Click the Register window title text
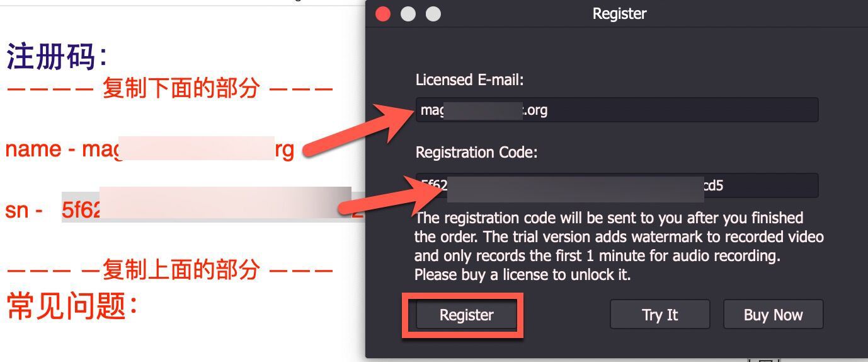Screen dimensions: 868x362 tap(619, 13)
